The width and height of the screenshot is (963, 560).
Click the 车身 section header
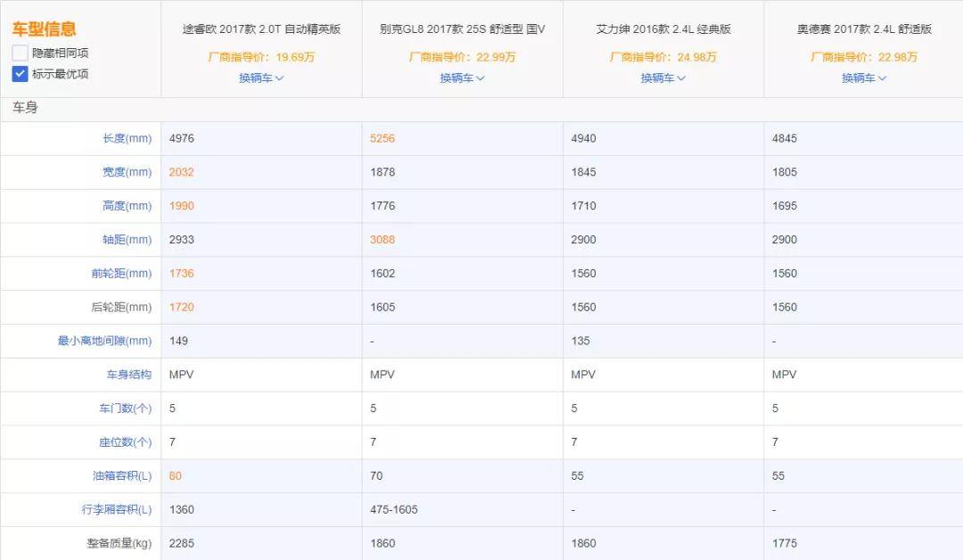pos(25,109)
